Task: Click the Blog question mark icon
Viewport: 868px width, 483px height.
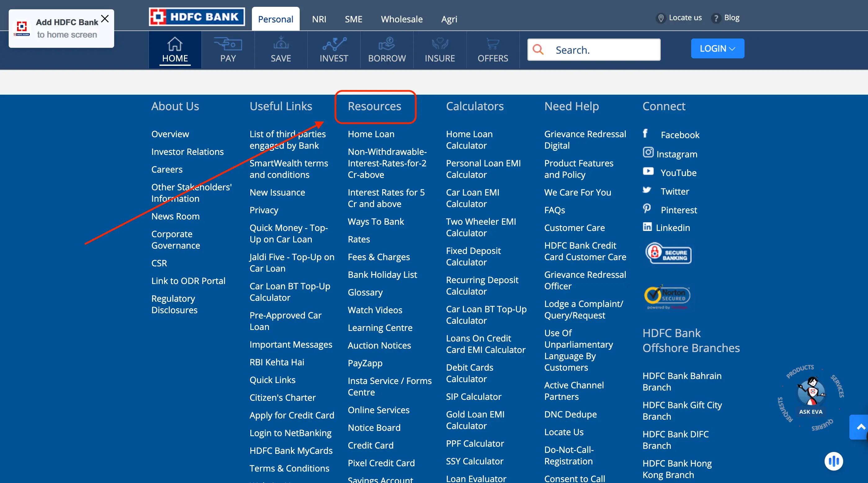Action: click(716, 18)
